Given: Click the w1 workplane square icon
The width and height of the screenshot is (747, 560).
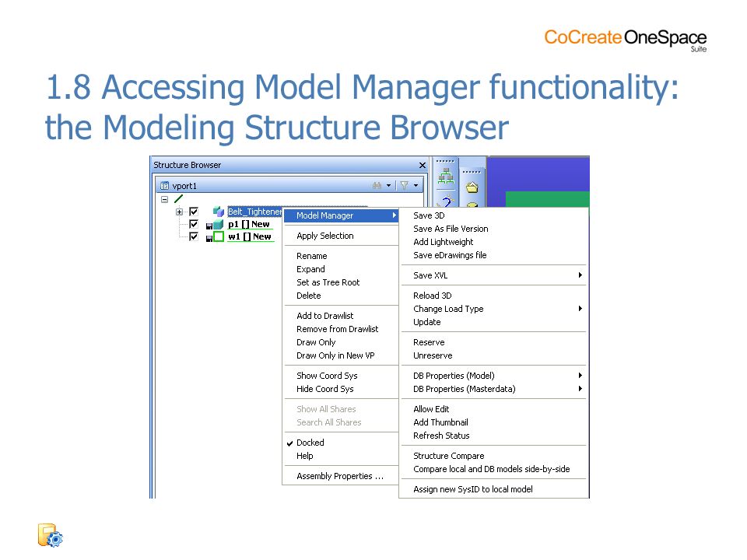Looking at the screenshot, I should pyautogui.click(x=219, y=236).
